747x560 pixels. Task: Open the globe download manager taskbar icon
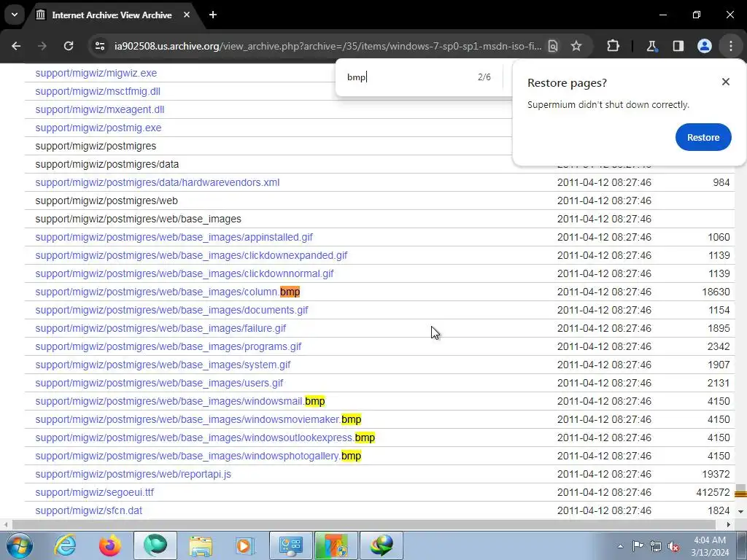click(382, 545)
